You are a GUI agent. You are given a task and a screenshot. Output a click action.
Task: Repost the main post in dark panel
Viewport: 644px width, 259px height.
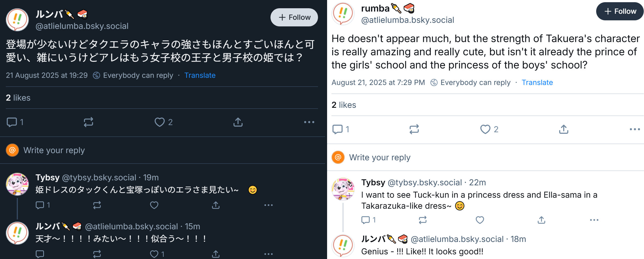[89, 122]
